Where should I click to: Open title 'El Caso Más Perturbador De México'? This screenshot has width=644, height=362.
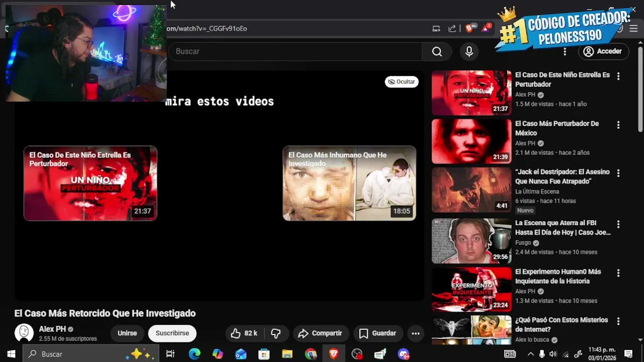[x=557, y=128]
